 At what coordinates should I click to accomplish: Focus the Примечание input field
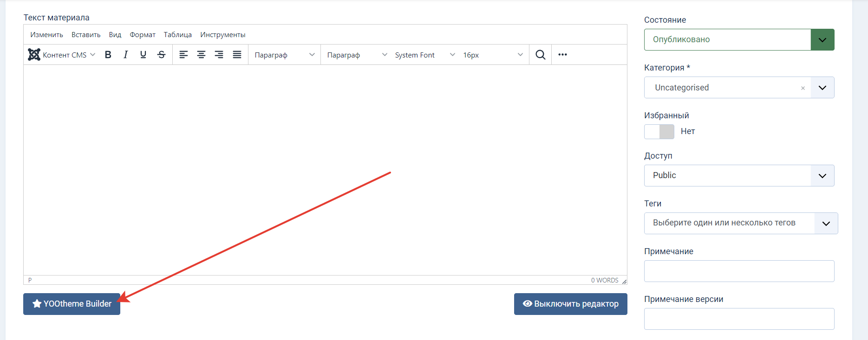[739, 271]
